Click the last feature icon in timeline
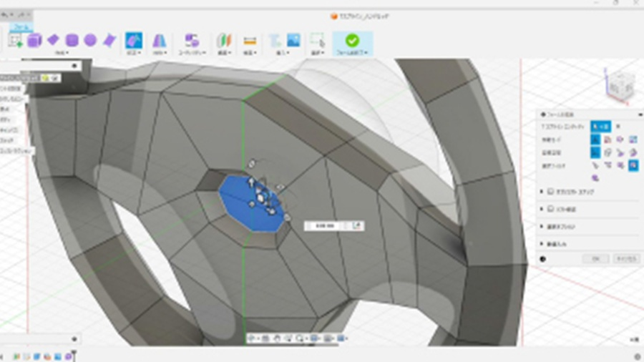Image resolution: width=644 pixels, height=362 pixels. pyautogui.click(x=68, y=357)
